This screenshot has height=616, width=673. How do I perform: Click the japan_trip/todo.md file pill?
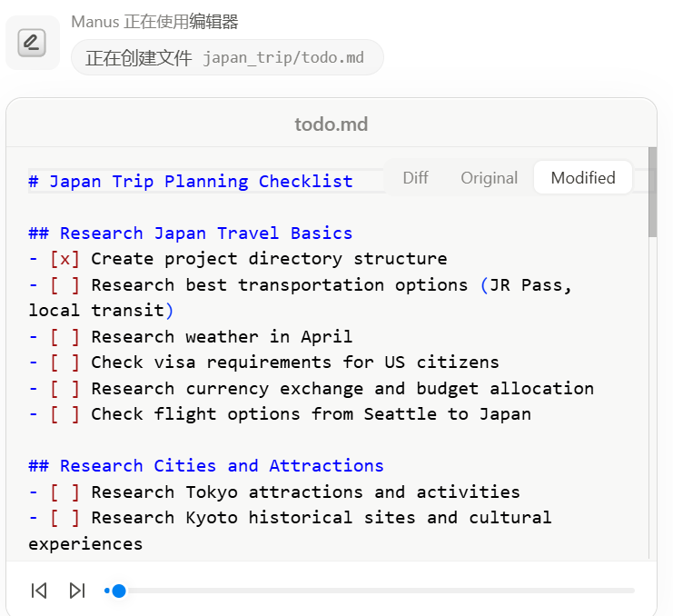pyautogui.click(x=227, y=57)
